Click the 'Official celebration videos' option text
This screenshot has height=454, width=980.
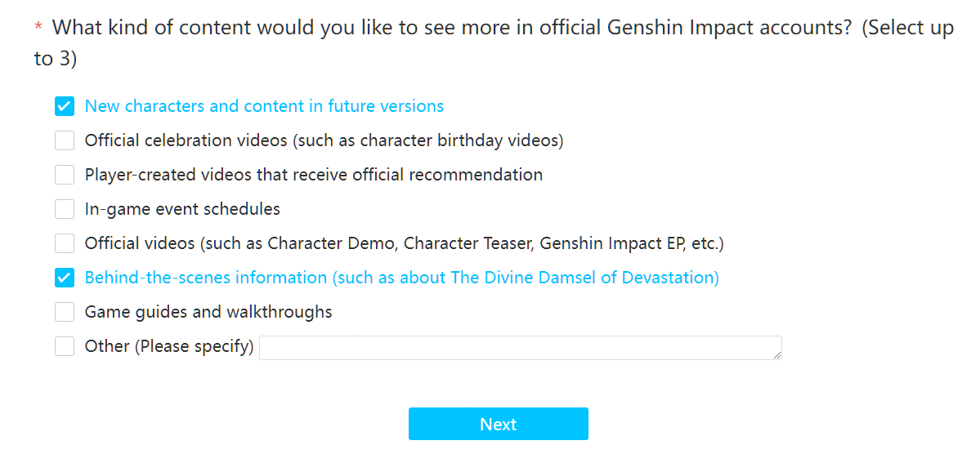coord(324,140)
